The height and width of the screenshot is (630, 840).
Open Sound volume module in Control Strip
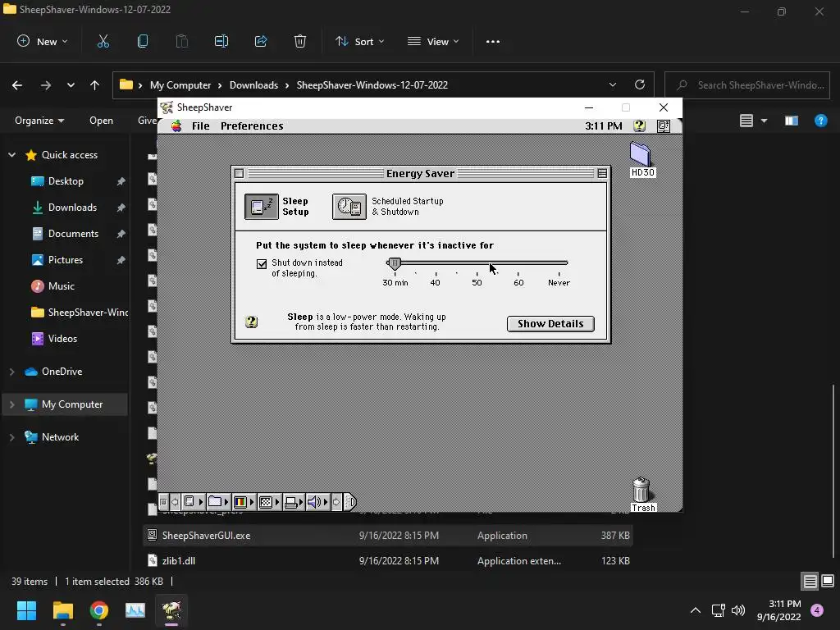pos(317,502)
